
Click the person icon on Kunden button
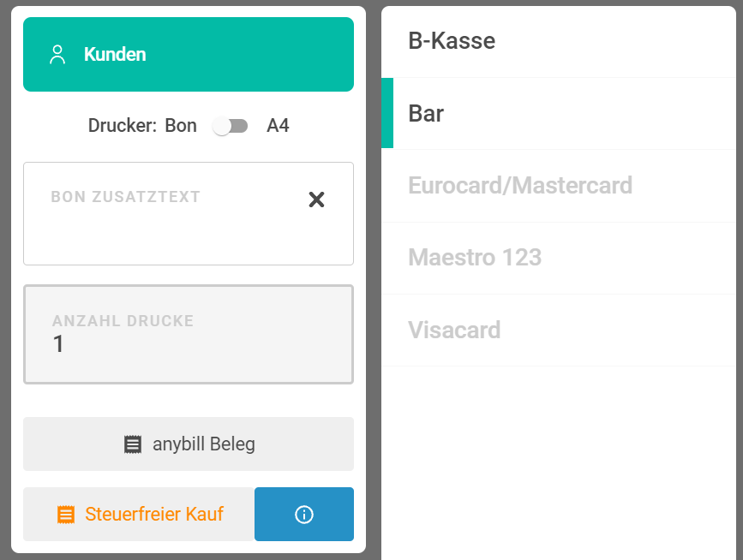pos(57,55)
